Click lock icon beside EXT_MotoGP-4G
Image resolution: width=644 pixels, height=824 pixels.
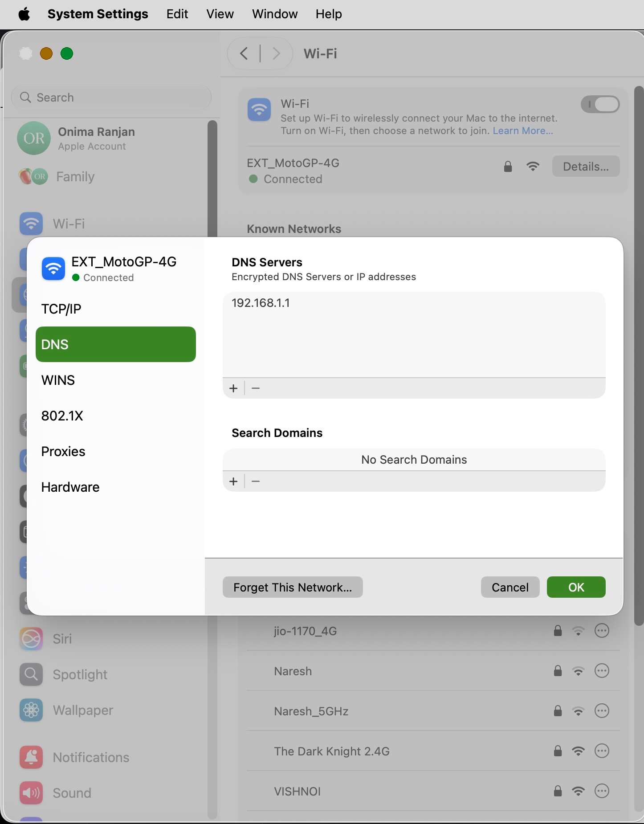508,167
